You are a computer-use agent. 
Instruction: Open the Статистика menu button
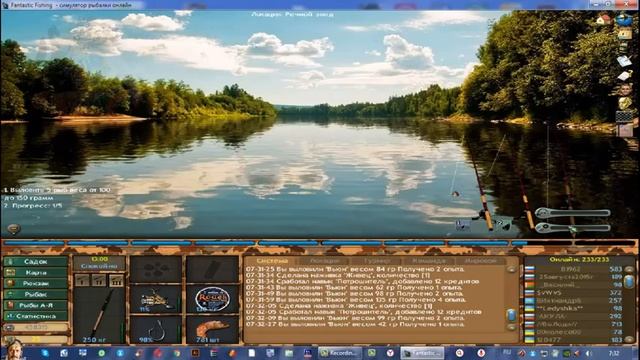pyautogui.click(x=36, y=316)
